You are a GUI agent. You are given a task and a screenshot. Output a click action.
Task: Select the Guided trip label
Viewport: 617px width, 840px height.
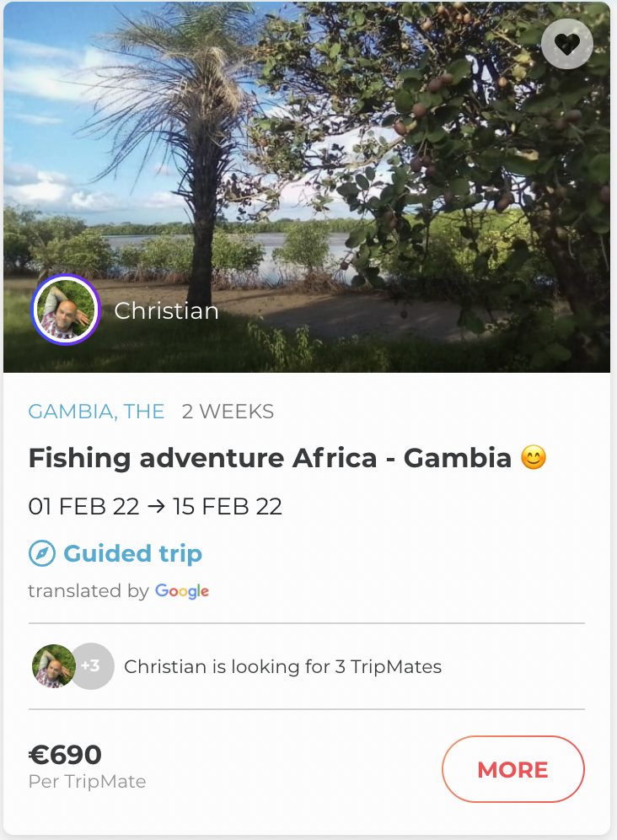tap(132, 554)
